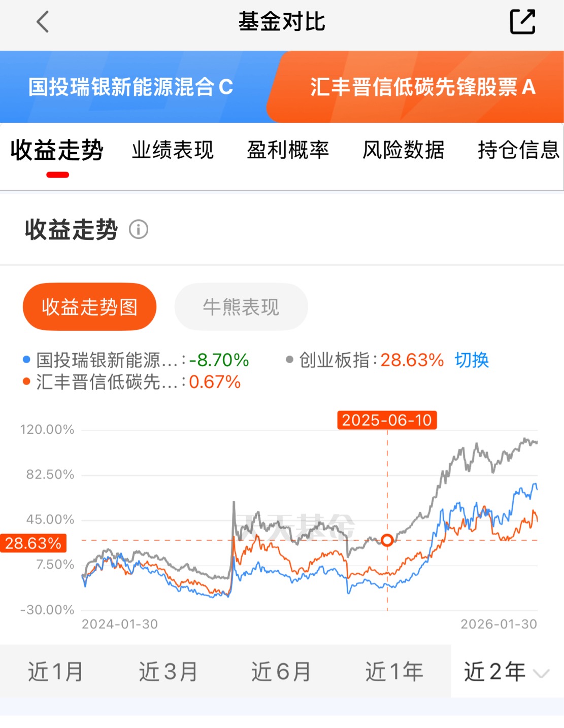
Task: Click the 切换 link to change index
Action: 471,360
